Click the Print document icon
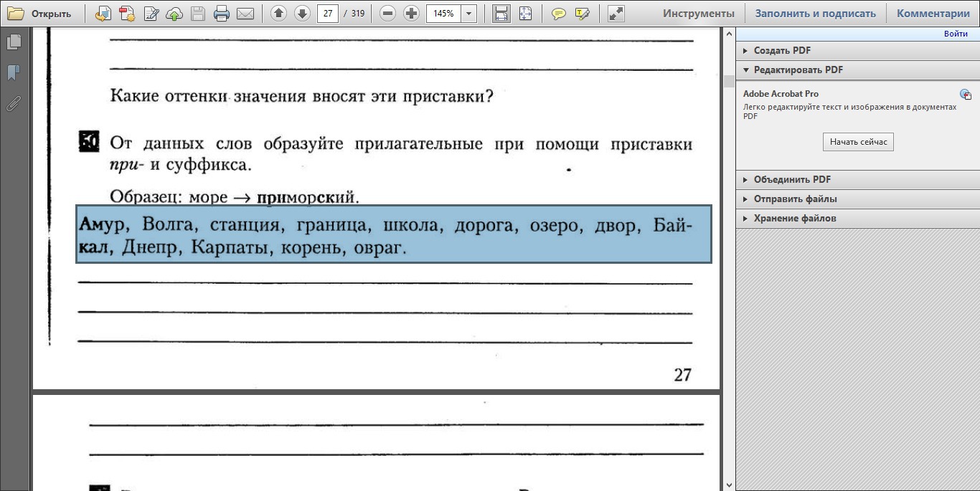 coord(222,14)
